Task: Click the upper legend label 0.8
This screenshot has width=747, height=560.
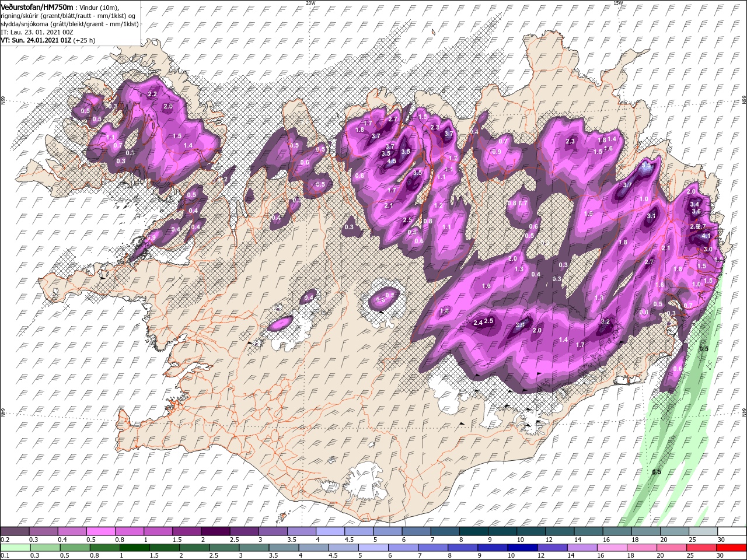Action: pos(120,540)
